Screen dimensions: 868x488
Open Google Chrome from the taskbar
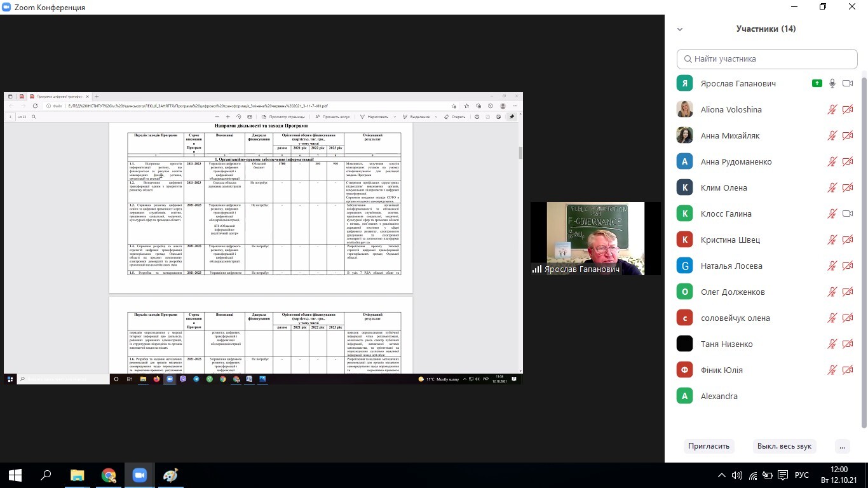click(109, 475)
